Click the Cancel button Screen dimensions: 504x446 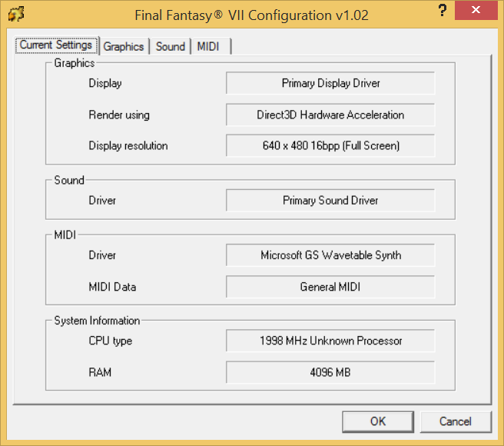tap(456, 421)
